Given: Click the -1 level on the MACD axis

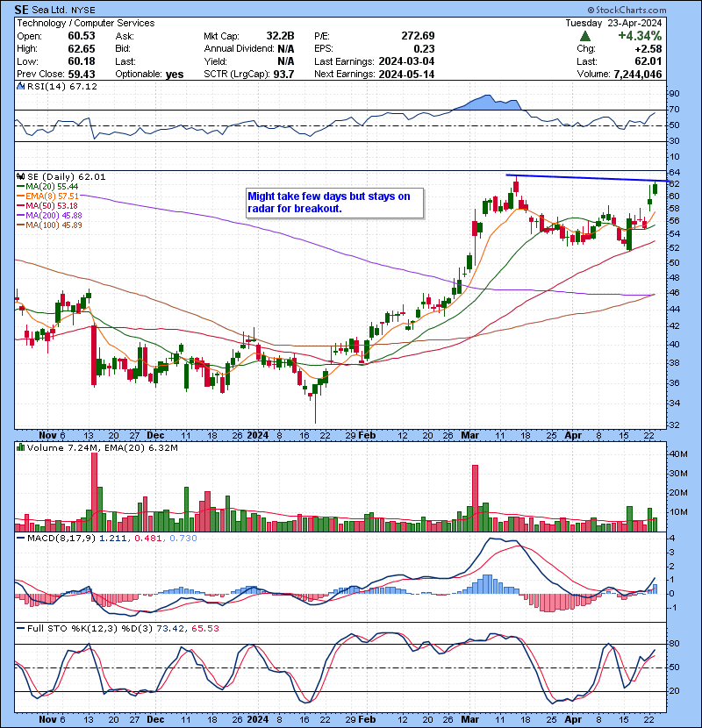Looking at the screenshot, I should pyautogui.click(x=674, y=608).
